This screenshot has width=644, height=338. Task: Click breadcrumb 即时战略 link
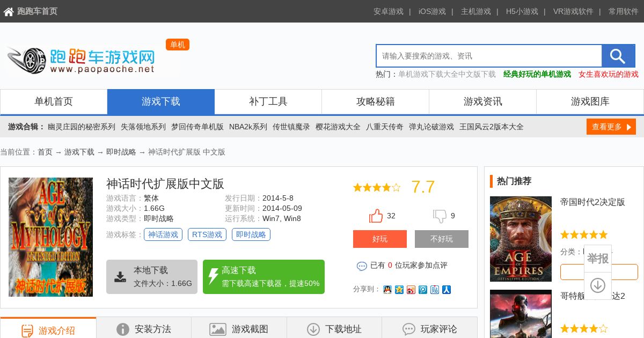(x=121, y=152)
